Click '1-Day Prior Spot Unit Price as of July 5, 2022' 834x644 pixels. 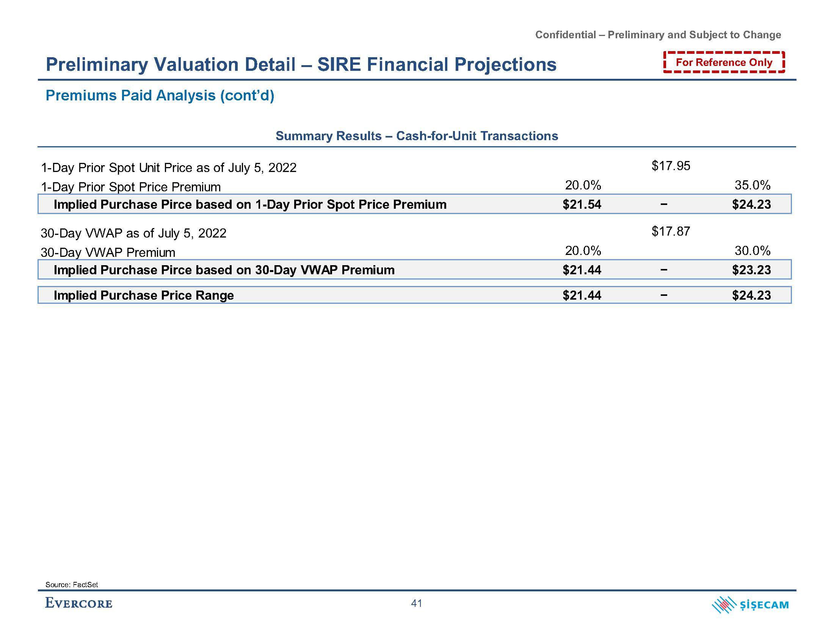[168, 168]
